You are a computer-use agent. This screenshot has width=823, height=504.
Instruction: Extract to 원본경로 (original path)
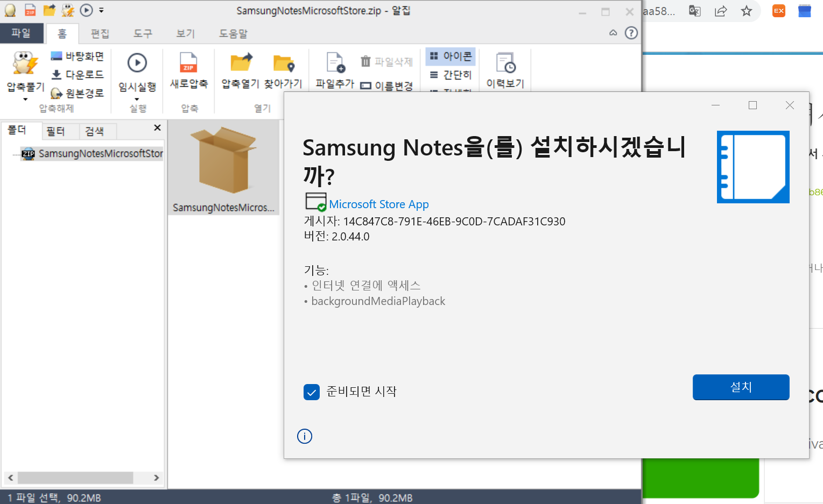pos(77,93)
